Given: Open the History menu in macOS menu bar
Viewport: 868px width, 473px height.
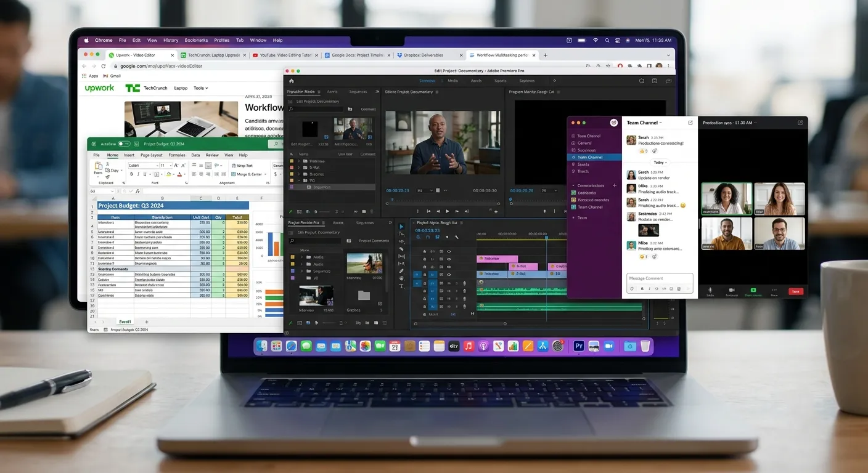Looking at the screenshot, I should [x=171, y=41].
